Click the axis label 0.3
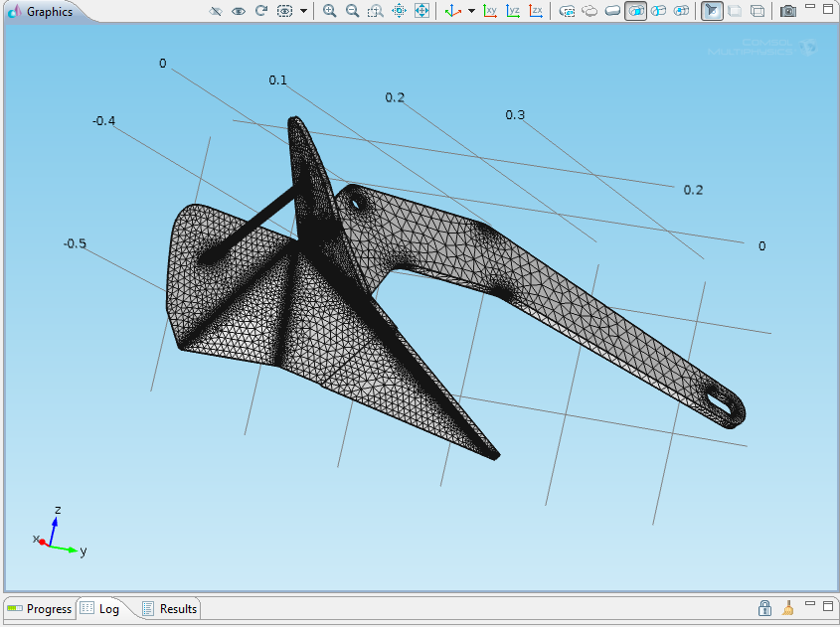 tap(515, 115)
